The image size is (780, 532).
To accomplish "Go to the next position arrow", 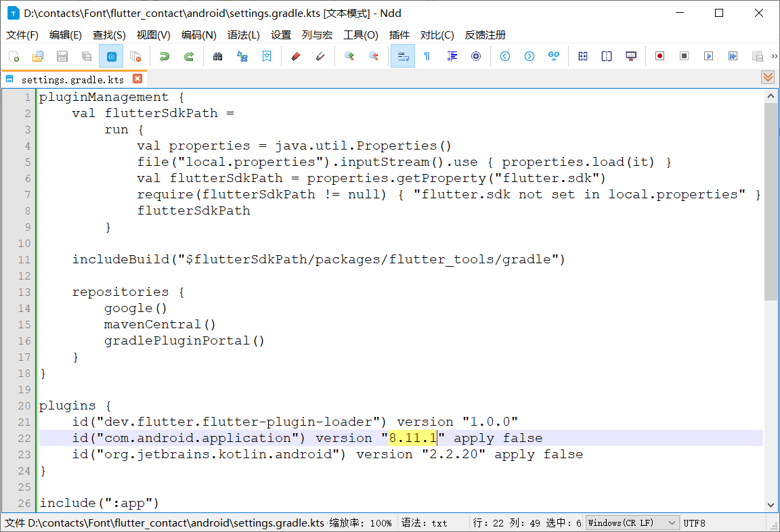I will pos(529,56).
